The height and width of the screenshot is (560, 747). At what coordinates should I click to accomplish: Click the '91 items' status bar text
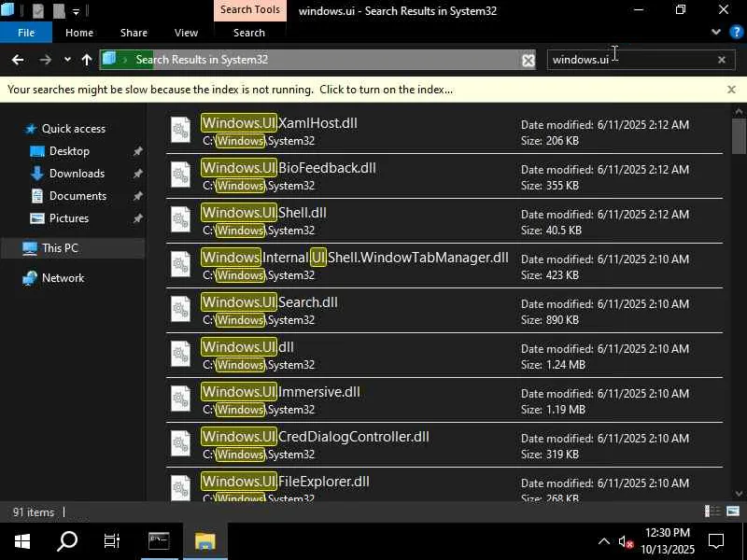click(34, 512)
